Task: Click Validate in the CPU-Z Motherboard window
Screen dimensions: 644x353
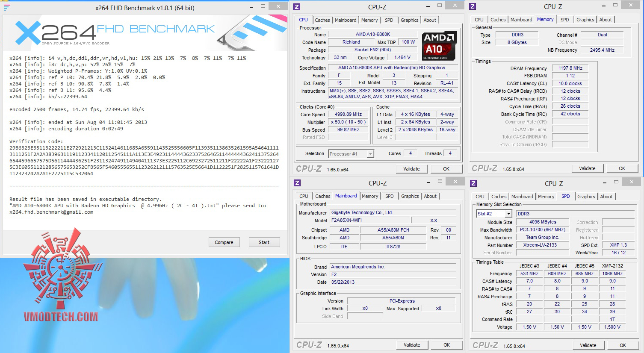Action: tap(412, 345)
